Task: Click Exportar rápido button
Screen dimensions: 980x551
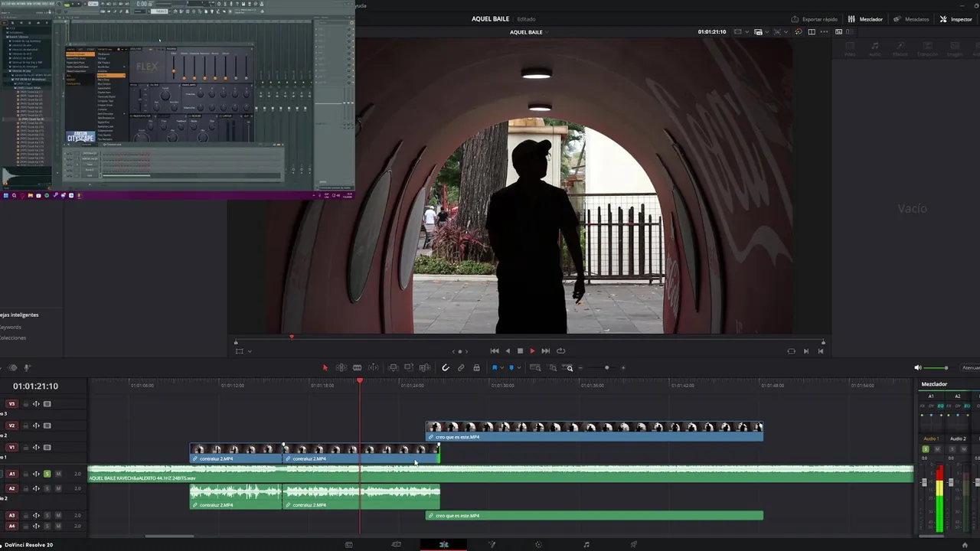Action: [815, 19]
